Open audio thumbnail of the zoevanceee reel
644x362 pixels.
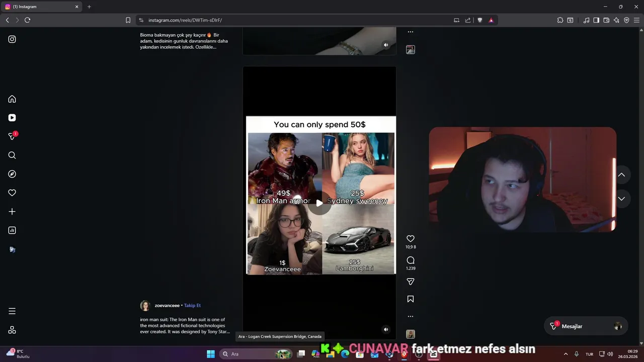tap(411, 334)
